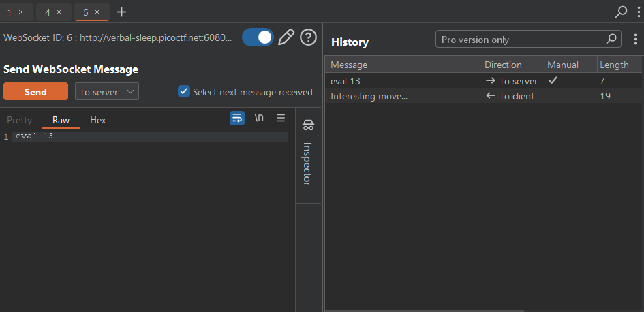Open the message editor hamburger menu
Image resolution: width=644 pixels, height=312 pixels.
281,119
